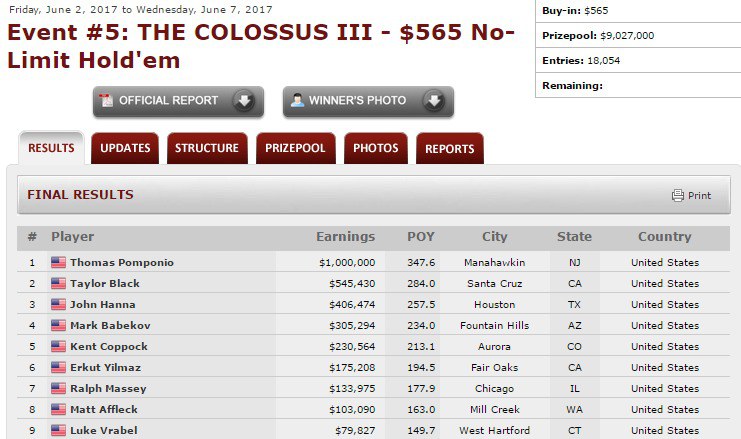Sort results by Earnings column header
Image resolution: width=741 pixels, height=439 pixels.
pos(345,237)
